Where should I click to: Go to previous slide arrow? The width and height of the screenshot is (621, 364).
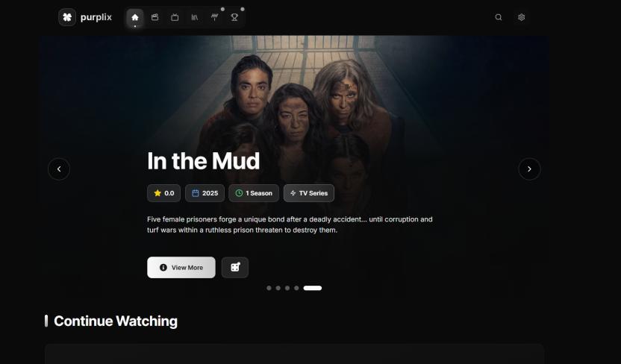(59, 169)
